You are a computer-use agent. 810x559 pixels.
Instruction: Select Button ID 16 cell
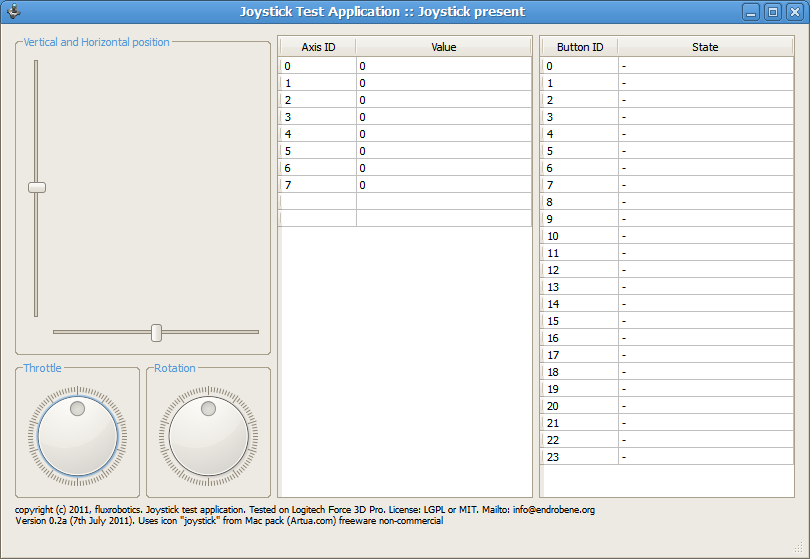pyautogui.click(x=580, y=338)
